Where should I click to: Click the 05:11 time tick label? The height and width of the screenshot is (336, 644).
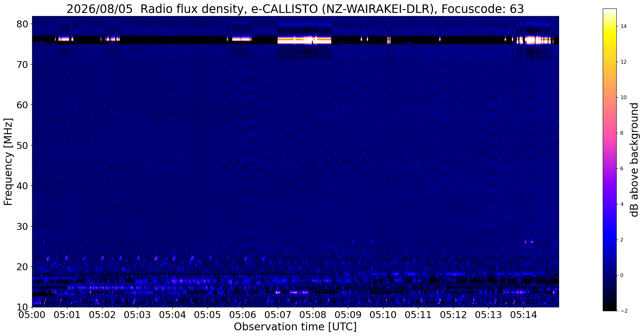418,315
